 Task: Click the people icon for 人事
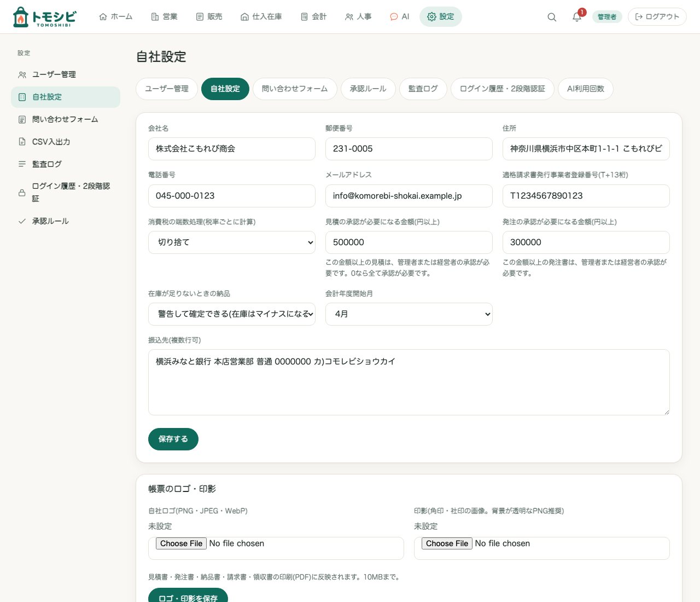coord(349,17)
